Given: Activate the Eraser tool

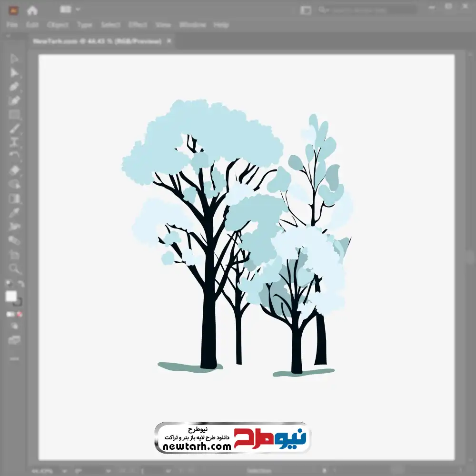Looking at the screenshot, I should coord(14,170).
